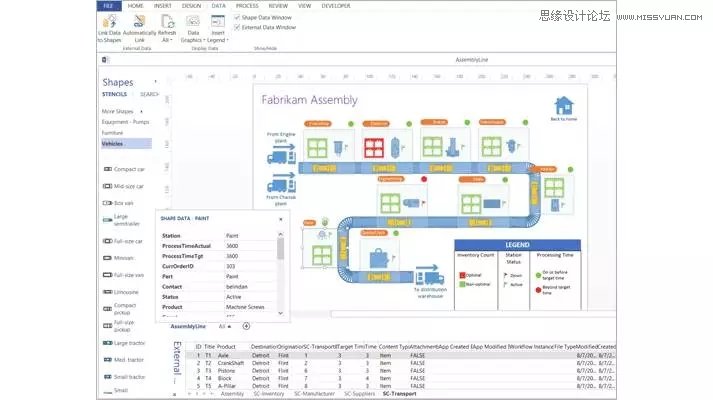The height and width of the screenshot is (400, 713).
Task: Pick Large semitrailer shape
Action: click(121, 220)
